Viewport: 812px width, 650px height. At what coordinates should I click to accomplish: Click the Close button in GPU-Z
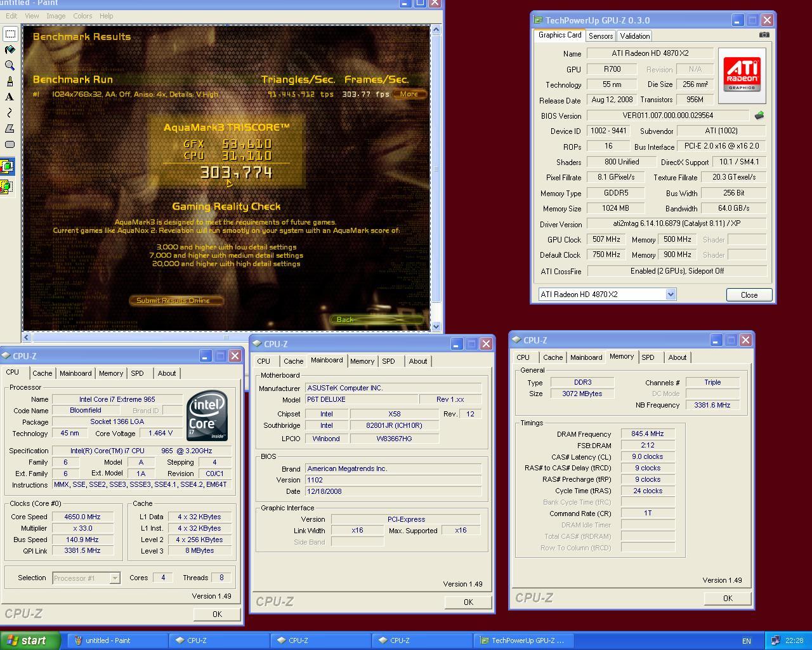[749, 295]
